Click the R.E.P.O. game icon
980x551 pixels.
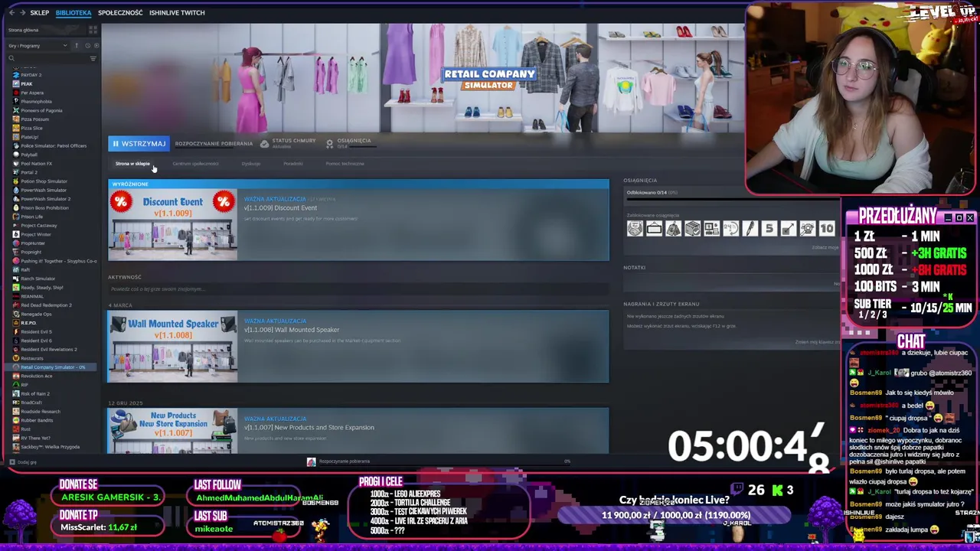point(16,323)
